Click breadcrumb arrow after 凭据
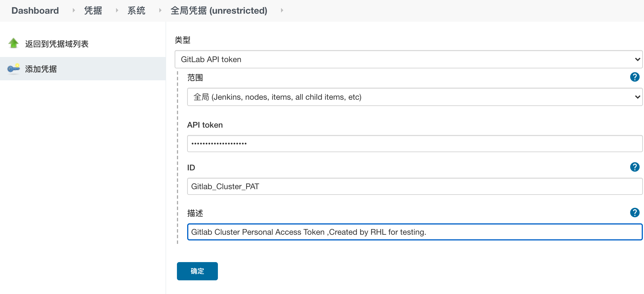 (117, 11)
